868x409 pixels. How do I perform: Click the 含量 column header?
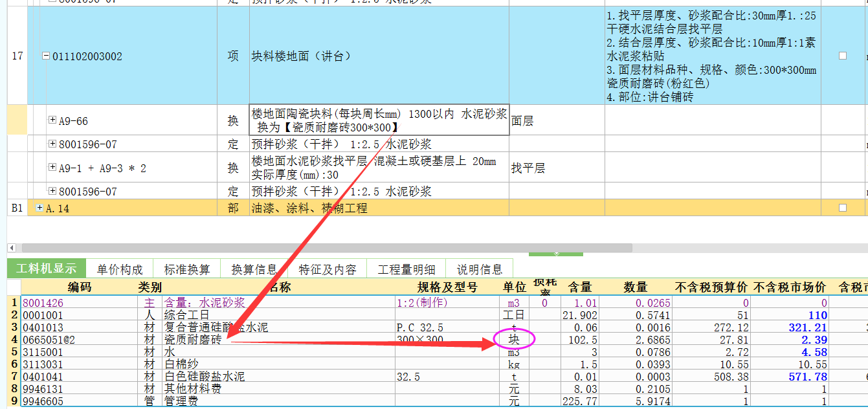[x=579, y=287]
